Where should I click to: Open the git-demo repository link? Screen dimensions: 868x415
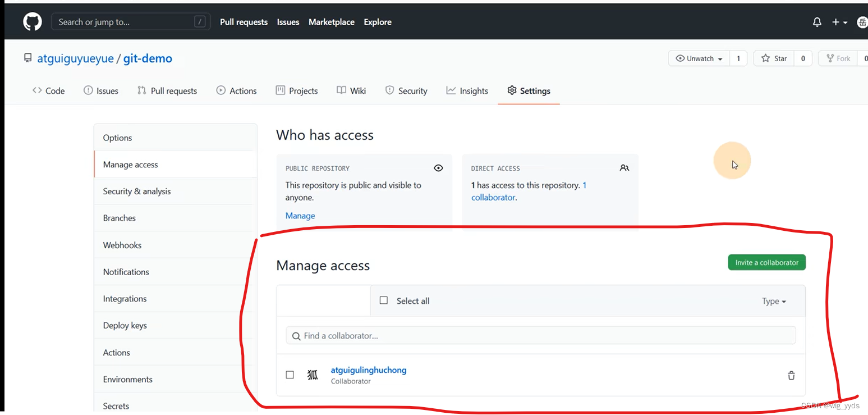(x=148, y=58)
